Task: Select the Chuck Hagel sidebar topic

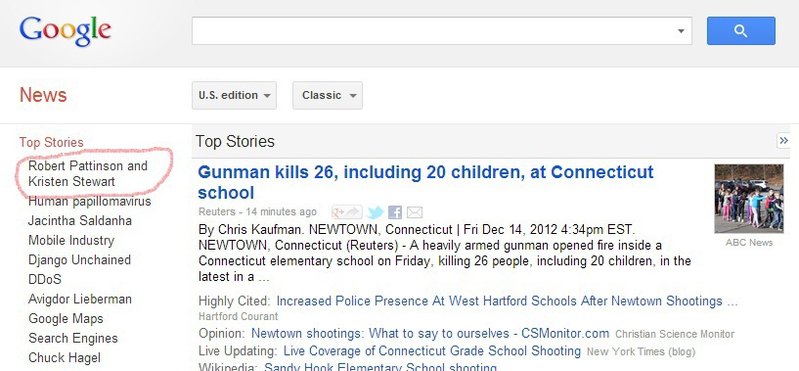Action: pyautogui.click(x=64, y=358)
